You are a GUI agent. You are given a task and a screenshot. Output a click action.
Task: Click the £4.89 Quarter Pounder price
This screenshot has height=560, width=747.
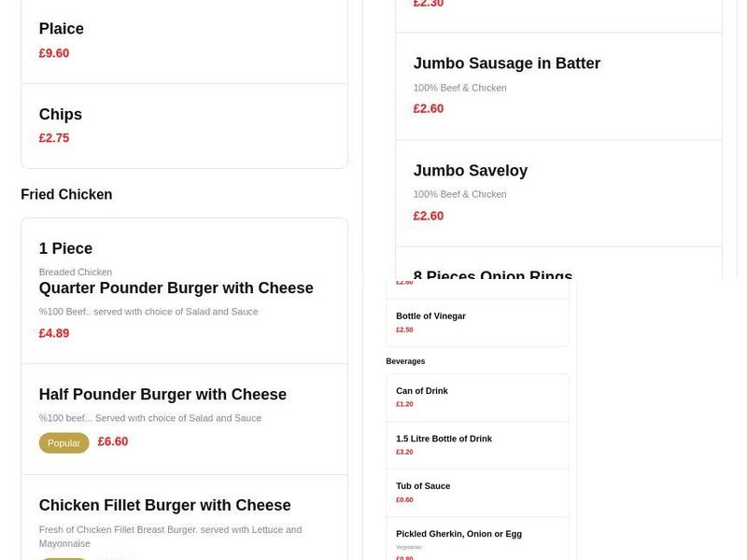click(54, 332)
